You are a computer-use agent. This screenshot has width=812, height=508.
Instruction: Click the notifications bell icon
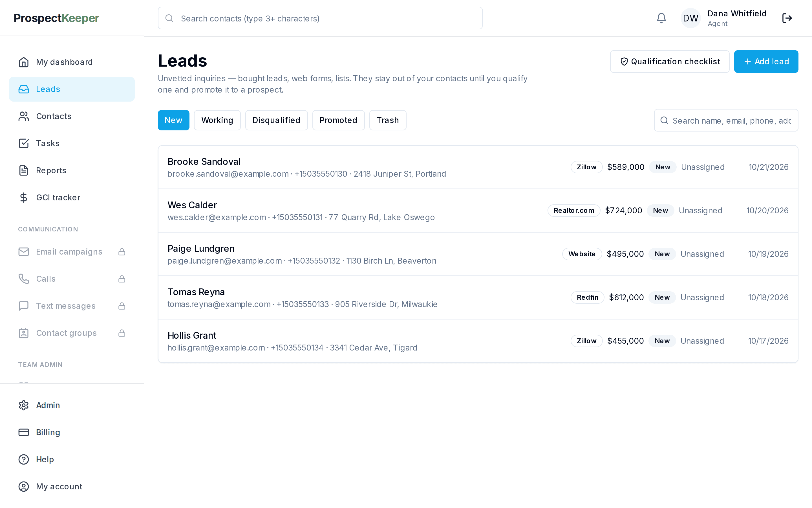click(661, 18)
